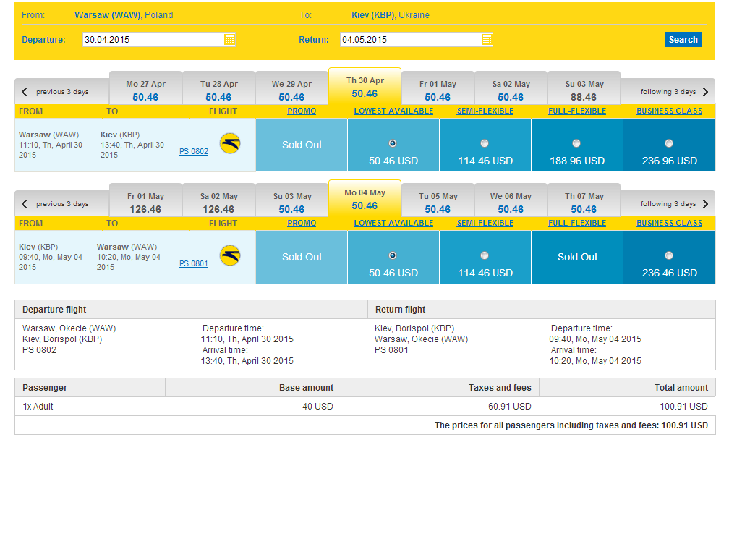The height and width of the screenshot is (560, 729).
Task: Open the departure date calendar icon
Action: coord(229,40)
